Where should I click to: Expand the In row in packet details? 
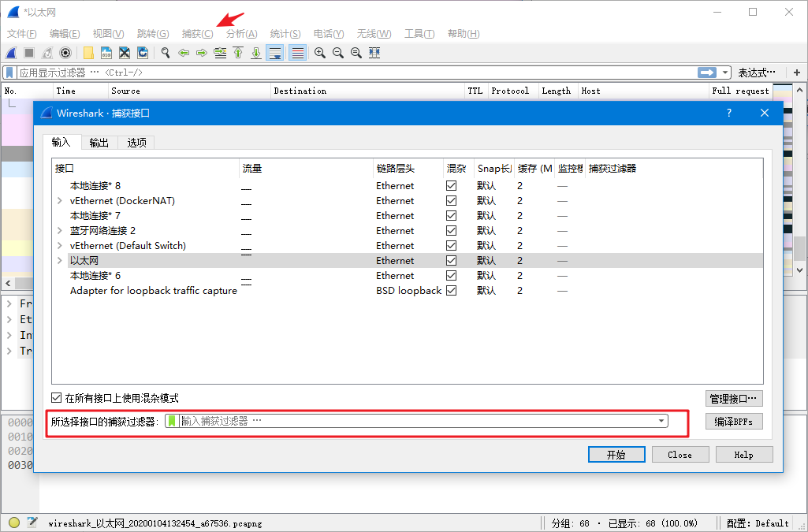coord(9,335)
